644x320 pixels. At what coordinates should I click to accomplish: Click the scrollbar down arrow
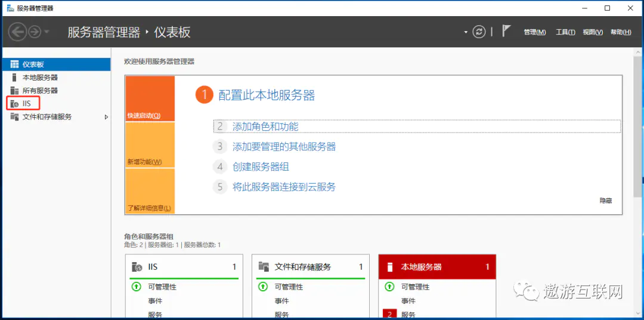637,313
